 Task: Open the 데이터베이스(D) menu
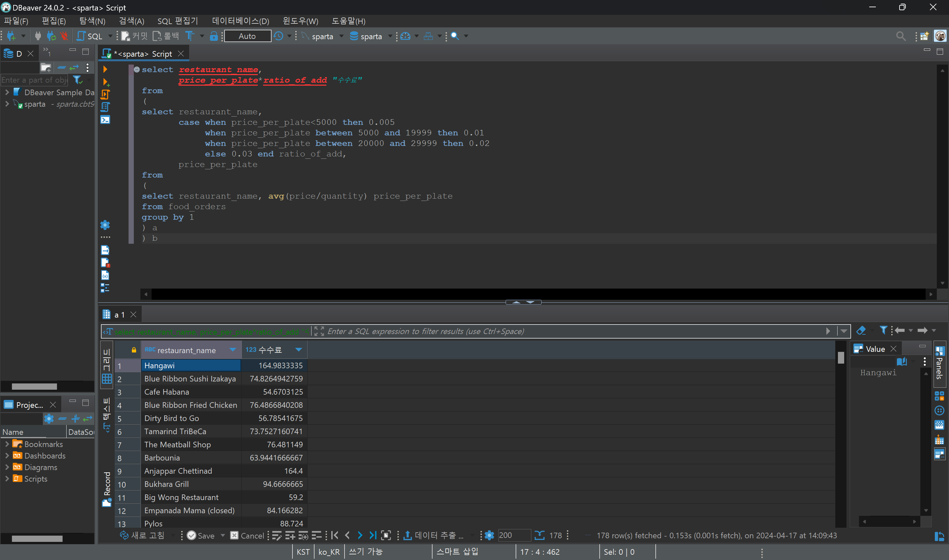point(240,21)
